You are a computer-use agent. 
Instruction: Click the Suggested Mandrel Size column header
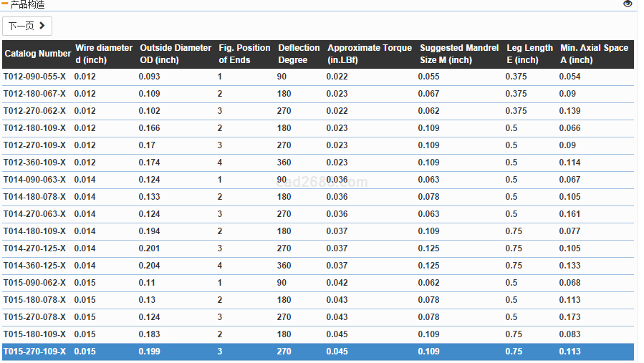[459, 54]
